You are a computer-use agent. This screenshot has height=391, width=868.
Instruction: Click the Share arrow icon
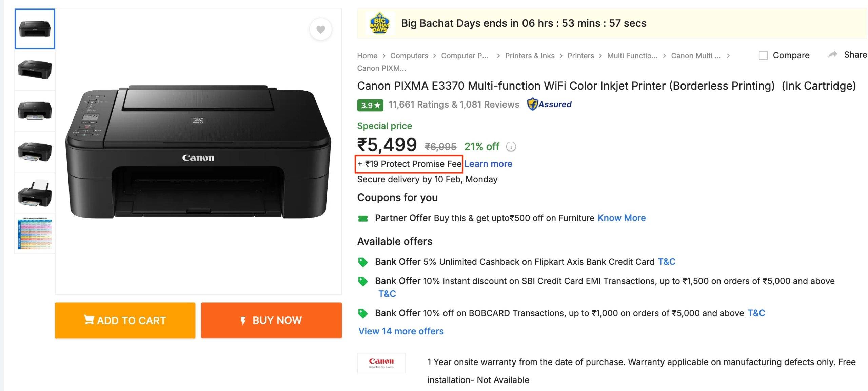(832, 55)
